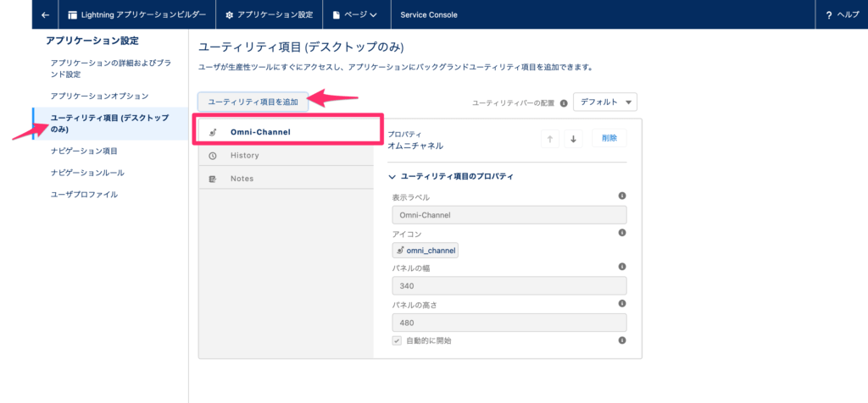Image resolution: width=868 pixels, height=403 pixels.
Task: Click info icon for アイコン
Action: coord(621,233)
